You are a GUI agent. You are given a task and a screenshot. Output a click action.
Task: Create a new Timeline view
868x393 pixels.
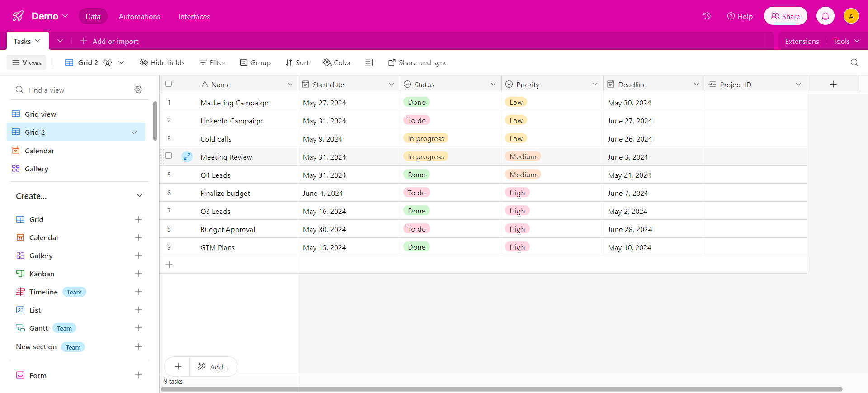138,292
